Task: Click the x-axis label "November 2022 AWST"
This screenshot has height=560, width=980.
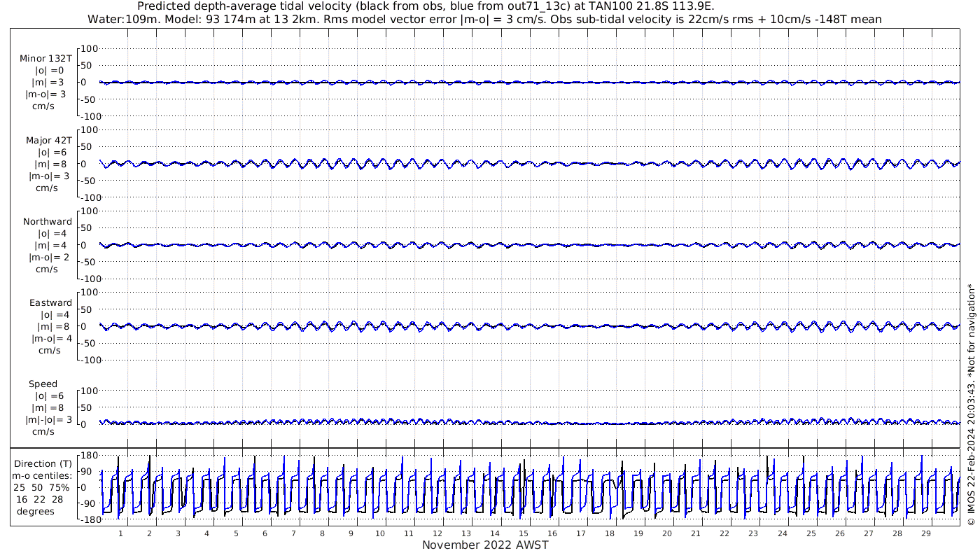Action: coord(485,545)
